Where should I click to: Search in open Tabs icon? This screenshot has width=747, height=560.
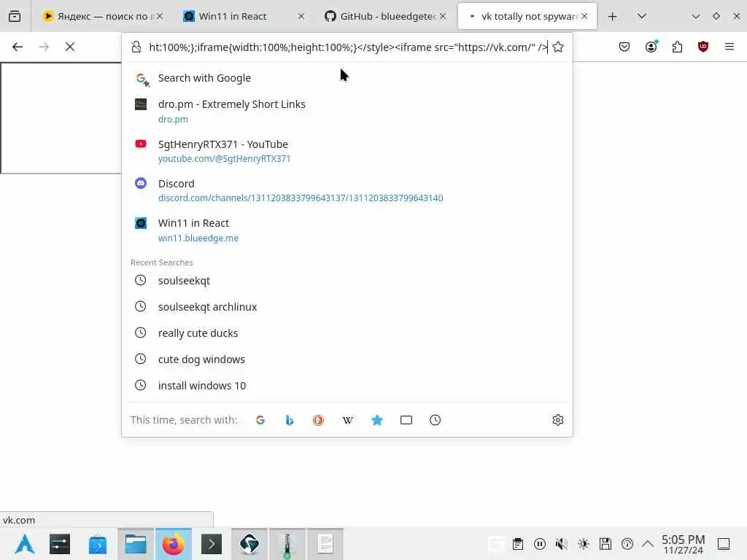coord(406,420)
